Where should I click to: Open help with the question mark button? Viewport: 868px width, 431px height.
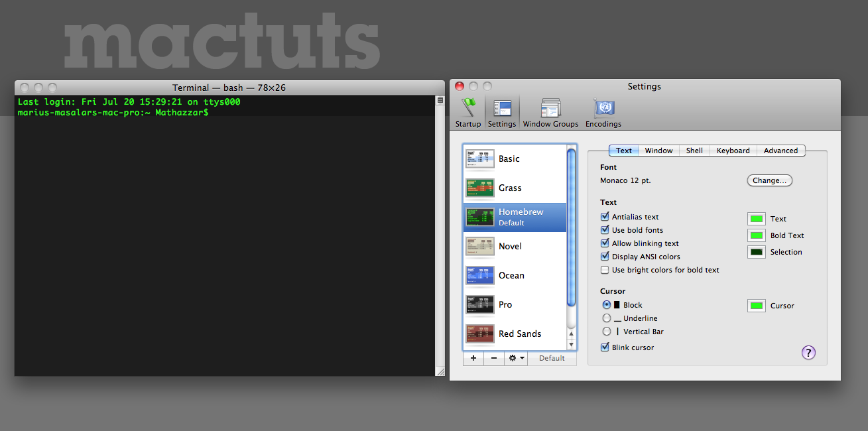click(808, 353)
